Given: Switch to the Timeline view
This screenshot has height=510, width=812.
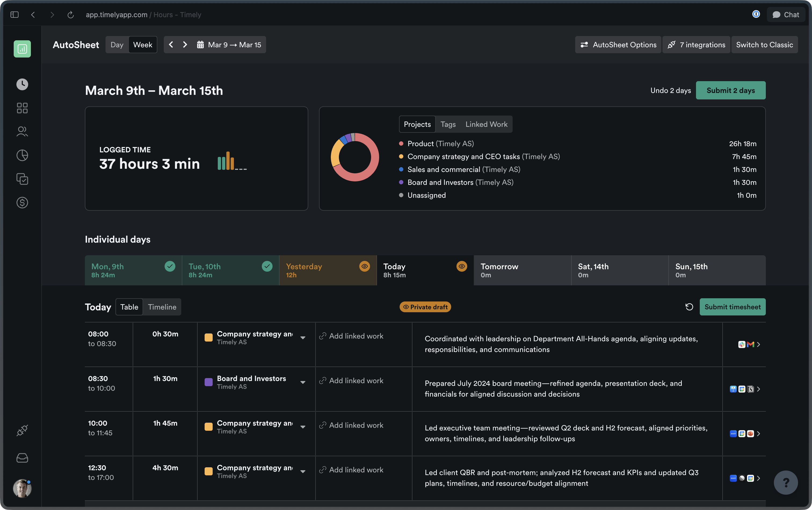Looking at the screenshot, I should [162, 307].
